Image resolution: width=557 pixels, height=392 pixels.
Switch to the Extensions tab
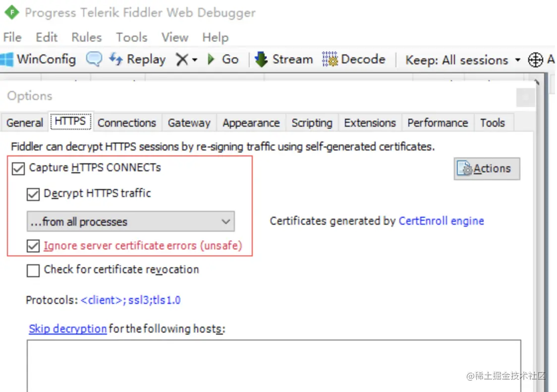370,123
